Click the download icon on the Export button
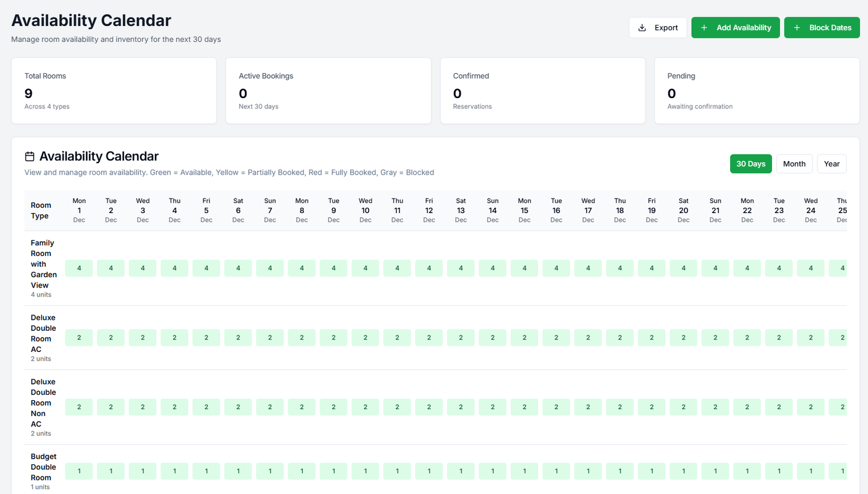The image size is (868, 494). (642, 28)
